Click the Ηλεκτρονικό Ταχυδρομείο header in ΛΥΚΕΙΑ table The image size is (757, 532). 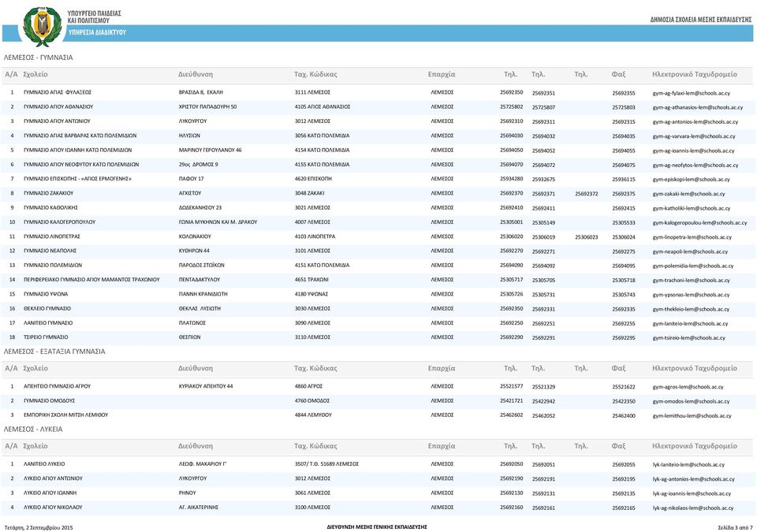coord(694,446)
